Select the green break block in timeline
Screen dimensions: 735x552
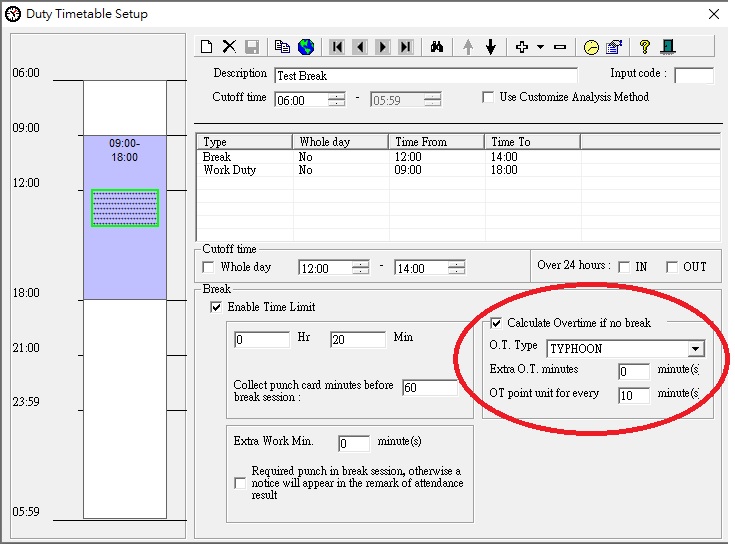coord(125,208)
